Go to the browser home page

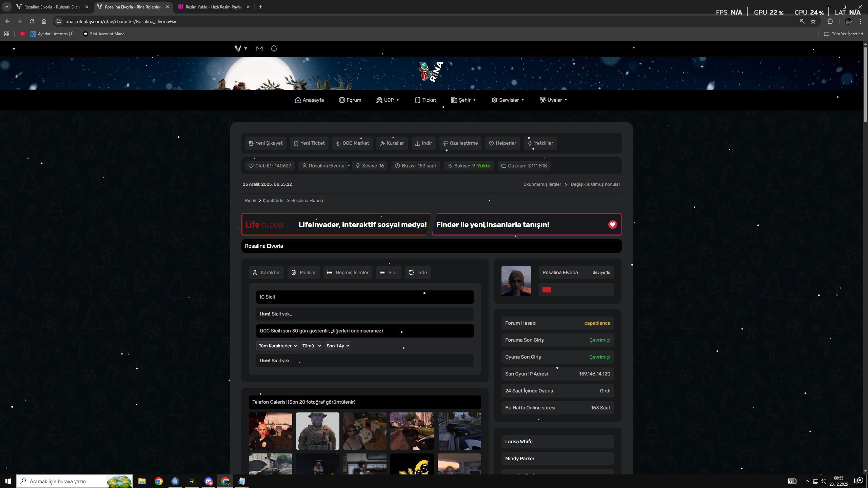pos(44,21)
